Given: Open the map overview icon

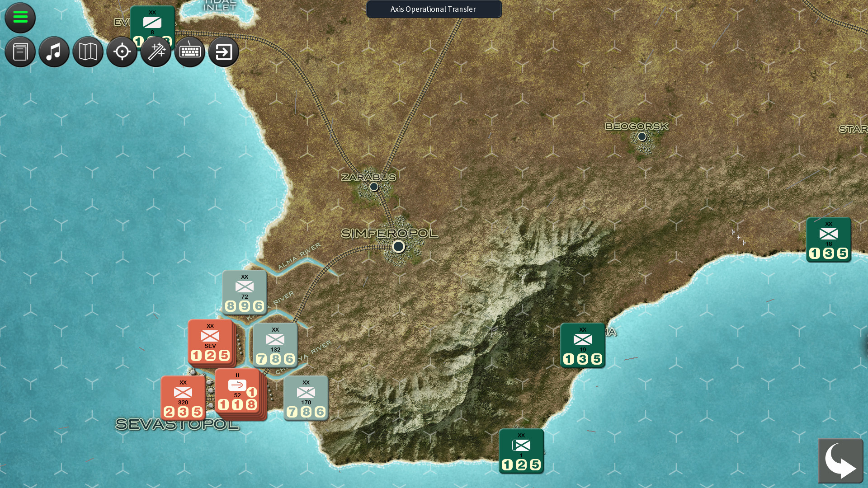Looking at the screenshot, I should pyautogui.click(x=88, y=52).
